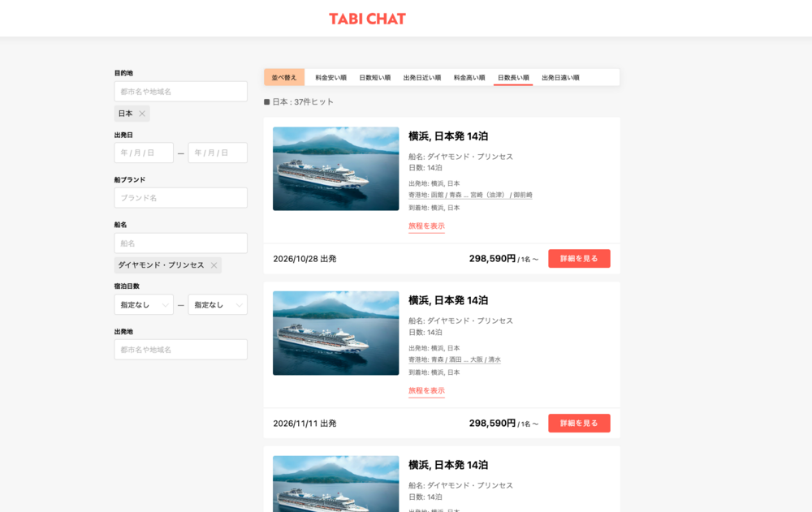
Task: Sort results by 料金安い順
Action: coord(328,76)
